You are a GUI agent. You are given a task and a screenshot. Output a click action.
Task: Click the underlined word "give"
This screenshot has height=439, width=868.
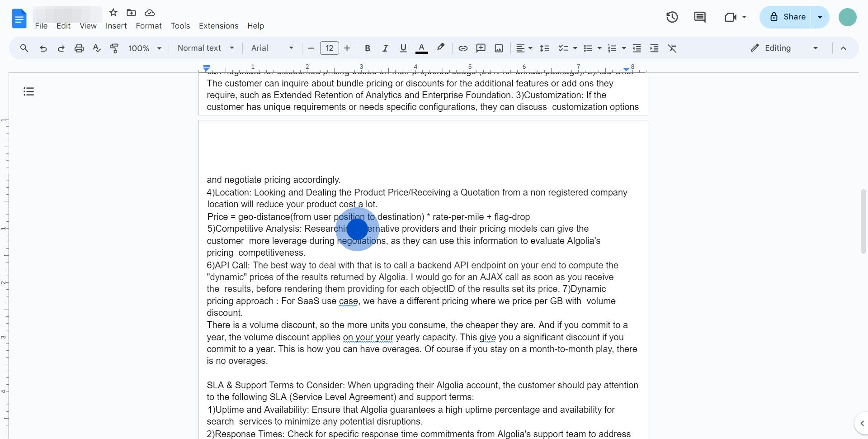487,337
